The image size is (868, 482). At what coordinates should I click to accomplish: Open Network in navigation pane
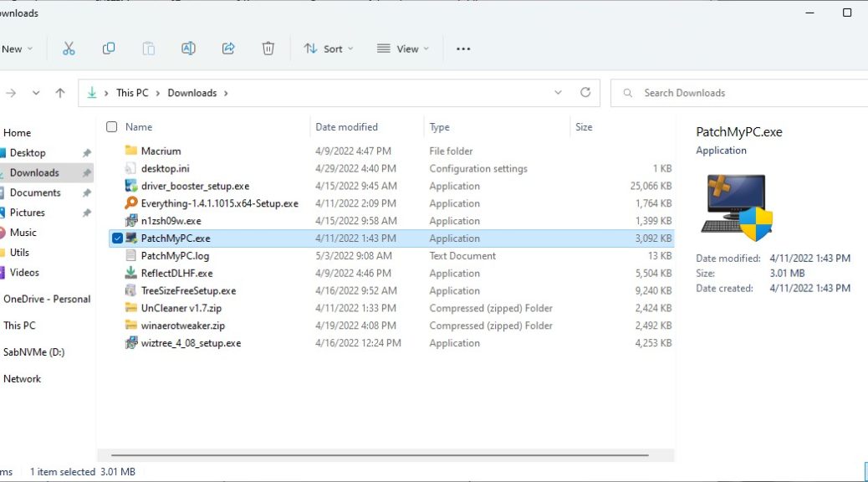tap(22, 379)
